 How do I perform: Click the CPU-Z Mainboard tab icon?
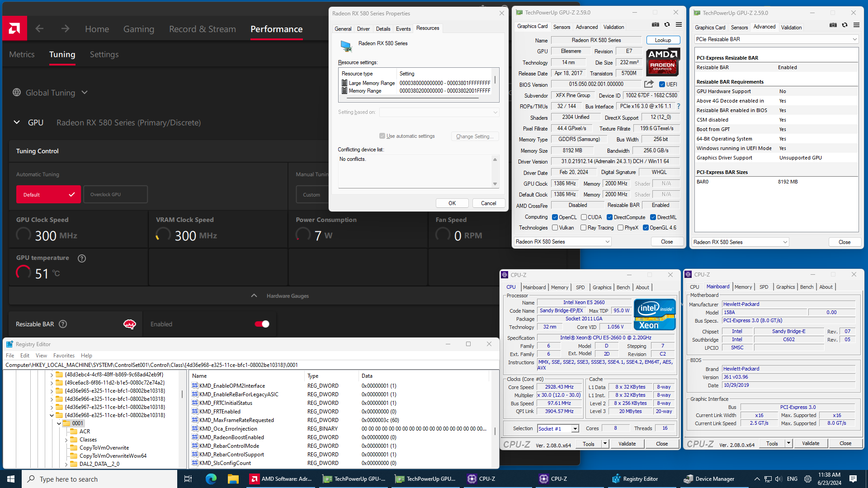pos(717,287)
